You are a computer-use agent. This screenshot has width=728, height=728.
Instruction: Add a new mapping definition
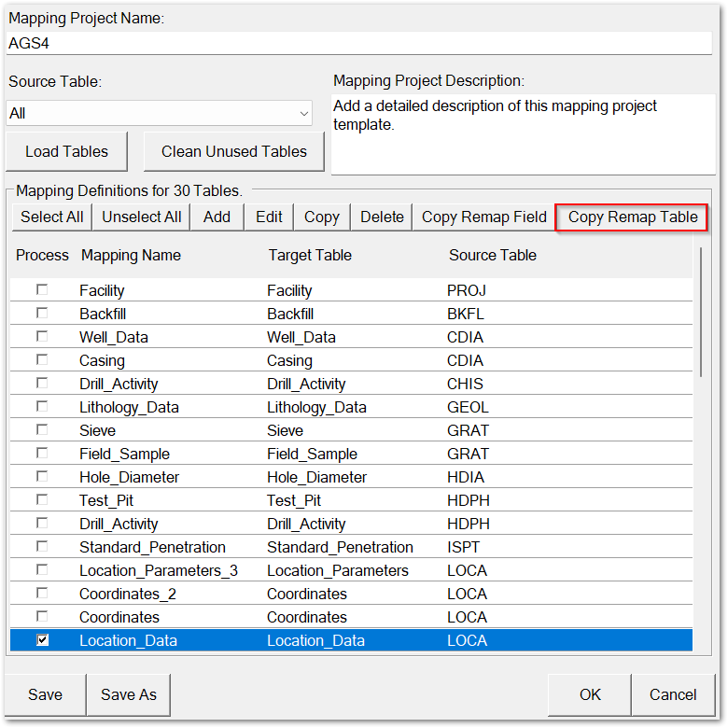217,217
